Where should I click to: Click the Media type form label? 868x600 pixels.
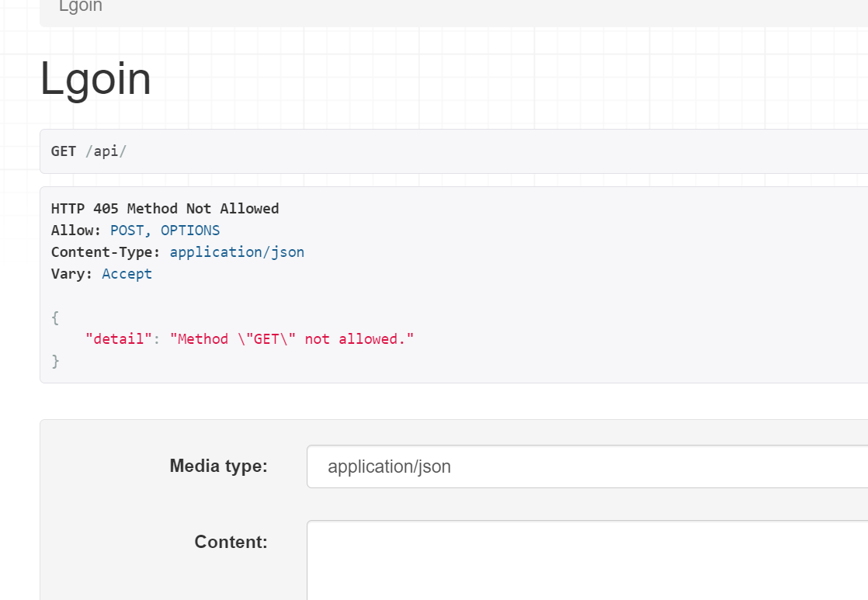[x=218, y=466]
